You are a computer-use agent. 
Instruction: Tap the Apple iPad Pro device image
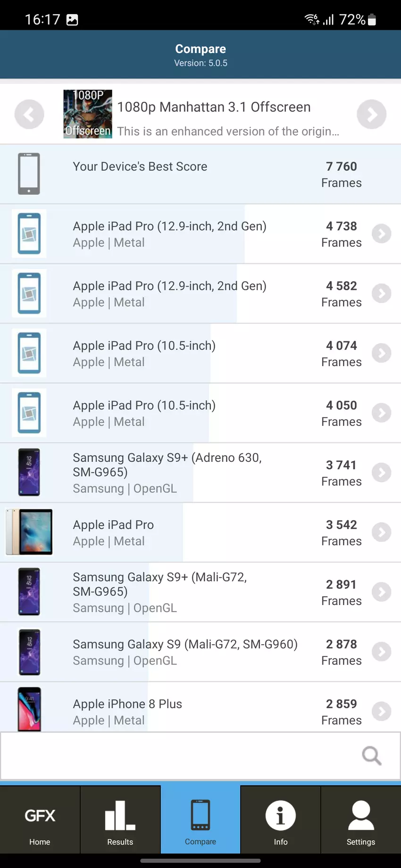[29, 532]
